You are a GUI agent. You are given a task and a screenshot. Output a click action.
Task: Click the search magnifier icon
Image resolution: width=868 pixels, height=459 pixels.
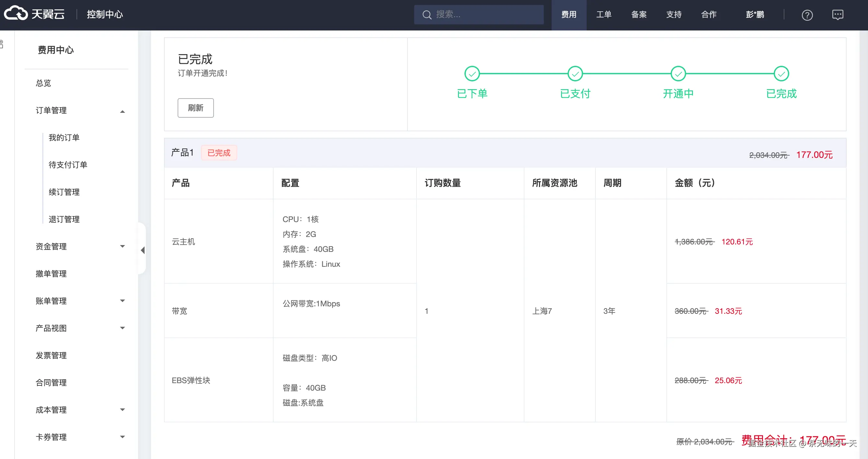point(427,15)
